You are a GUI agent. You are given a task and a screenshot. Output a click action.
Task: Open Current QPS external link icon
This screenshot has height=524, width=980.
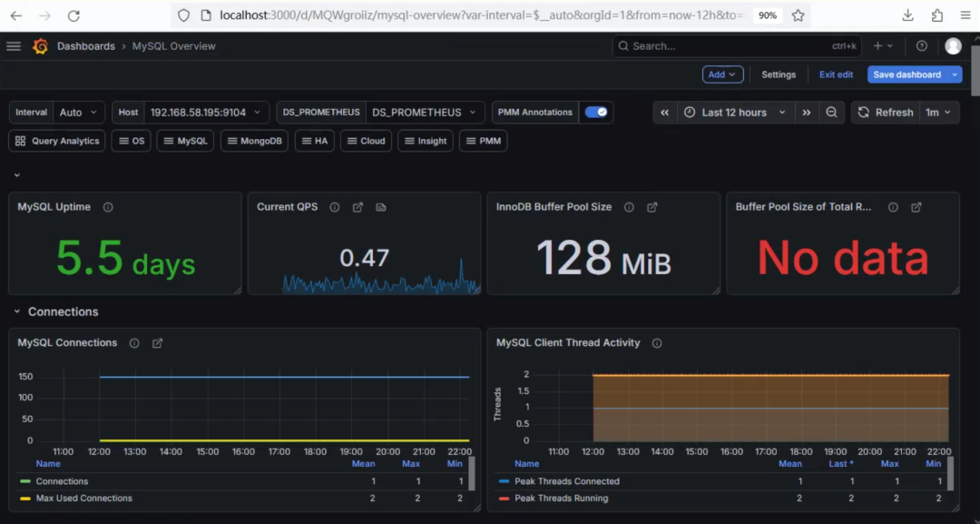[x=358, y=207]
